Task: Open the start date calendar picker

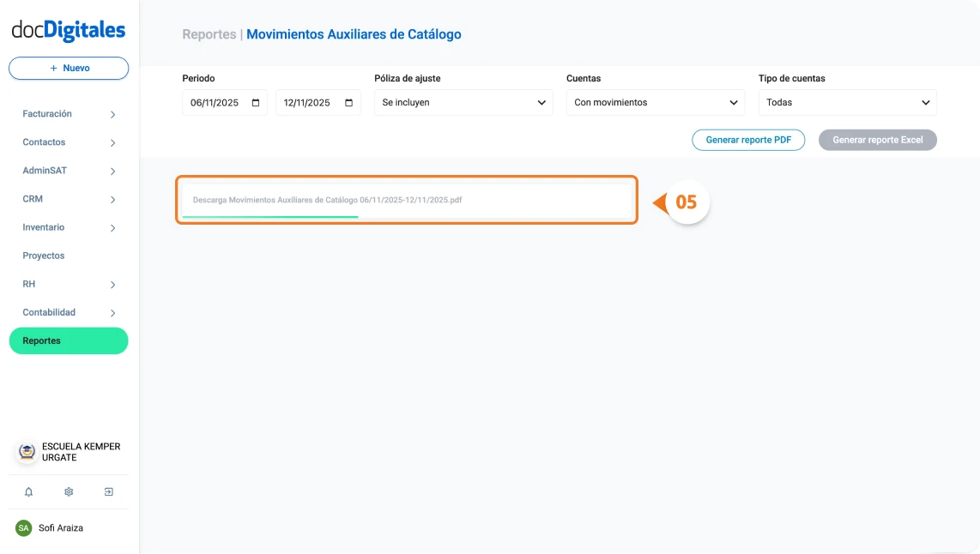Action: (x=255, y=102)
